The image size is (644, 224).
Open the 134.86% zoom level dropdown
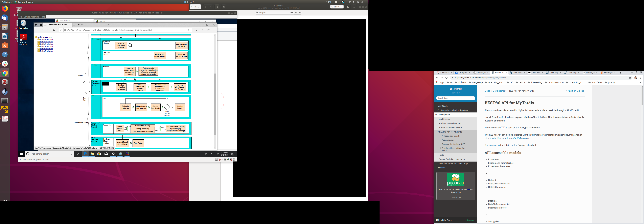pyautogui.click(x=337, y=7)
